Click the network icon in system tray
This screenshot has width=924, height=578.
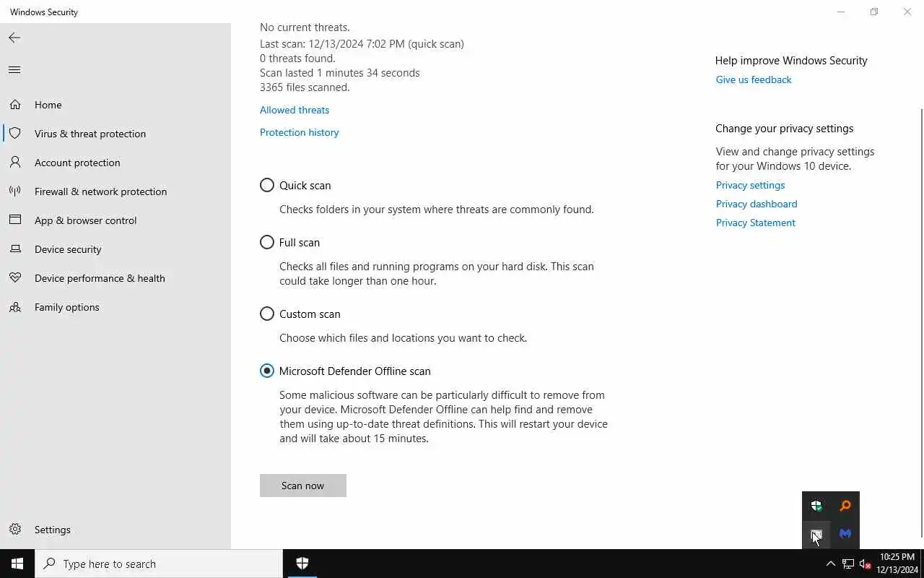tap(848, 564)
